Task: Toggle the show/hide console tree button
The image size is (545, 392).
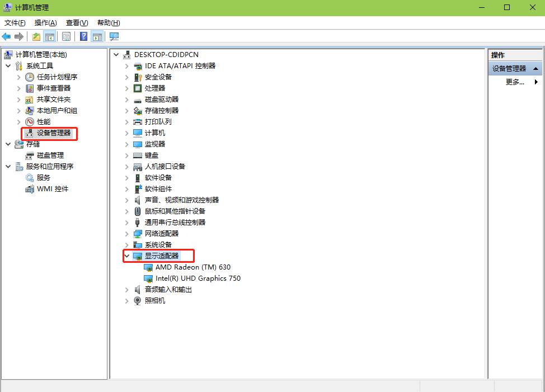Action: point(50,37)
